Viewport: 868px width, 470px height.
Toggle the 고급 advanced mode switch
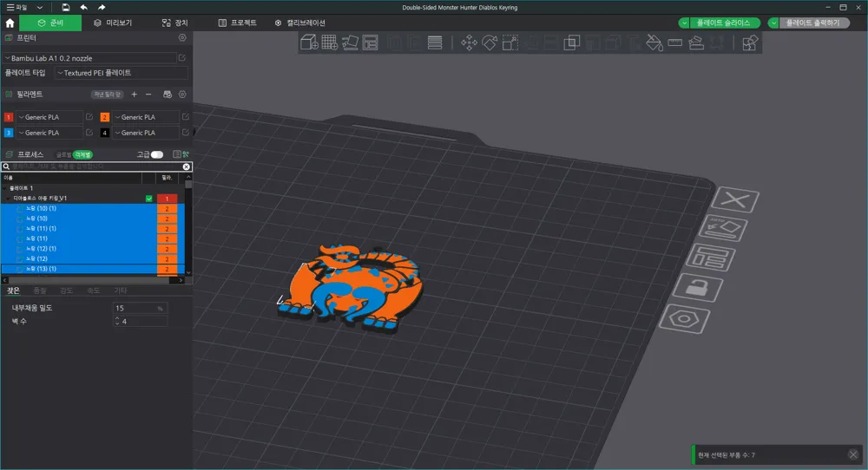coord(157,154)
